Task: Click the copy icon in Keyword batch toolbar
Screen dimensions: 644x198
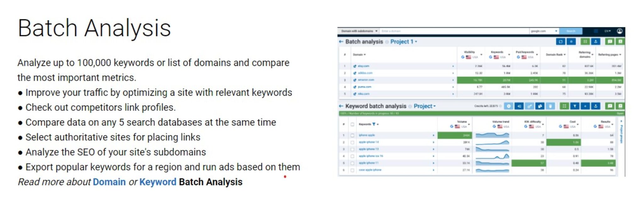Action: click(x=540, y=106)
